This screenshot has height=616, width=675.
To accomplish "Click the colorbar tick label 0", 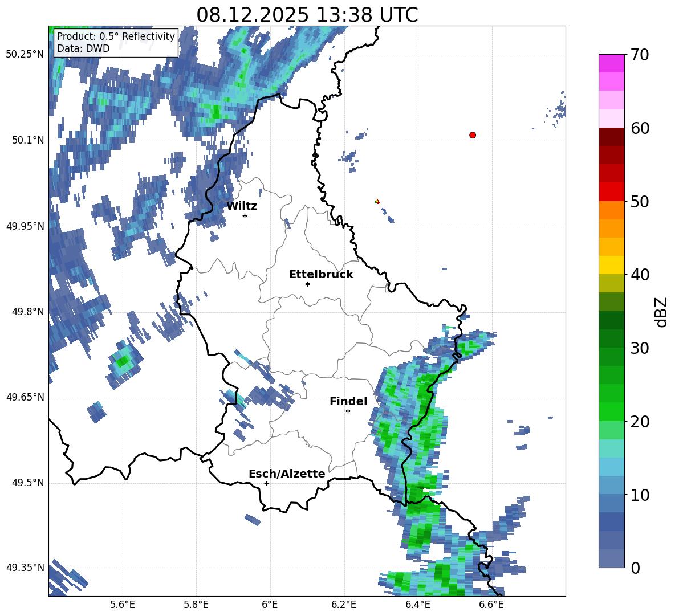I will [636, 568].
